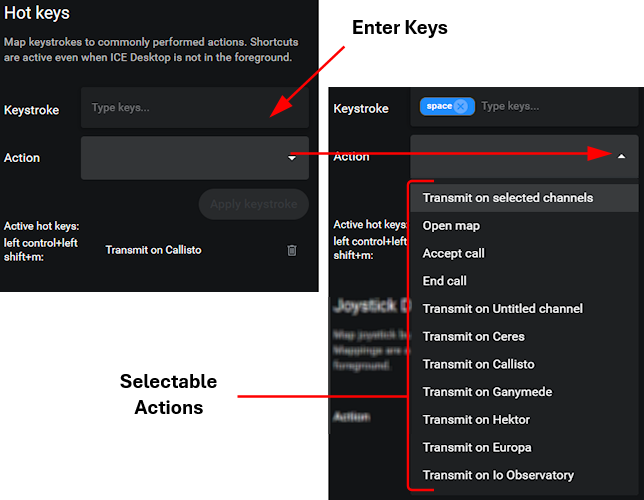The width and height of the screenshot is (644, 500).
Task: Click the empty Keystroke input field
Action: 195,108
